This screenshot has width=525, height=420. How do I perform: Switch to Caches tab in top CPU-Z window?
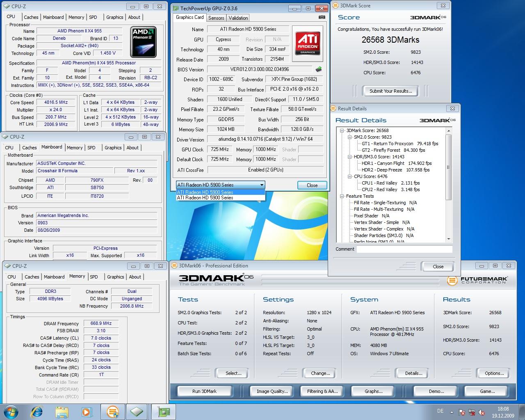[x=31, y=17]
